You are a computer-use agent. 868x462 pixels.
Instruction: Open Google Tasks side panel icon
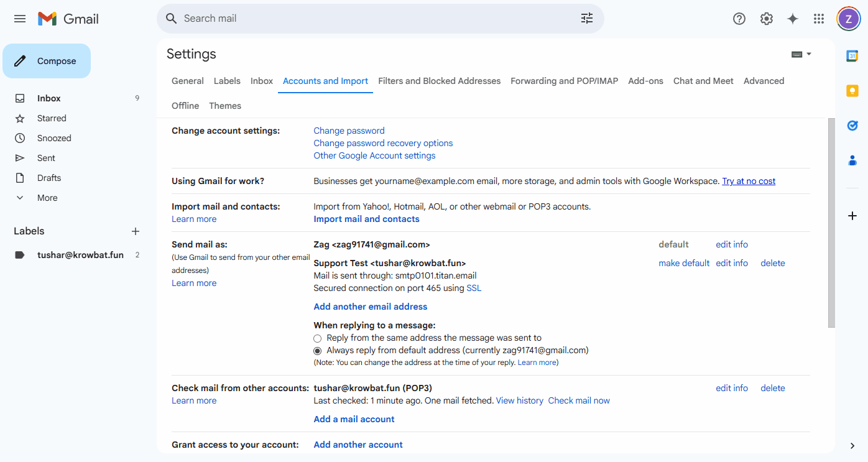[x=852, y=126]
